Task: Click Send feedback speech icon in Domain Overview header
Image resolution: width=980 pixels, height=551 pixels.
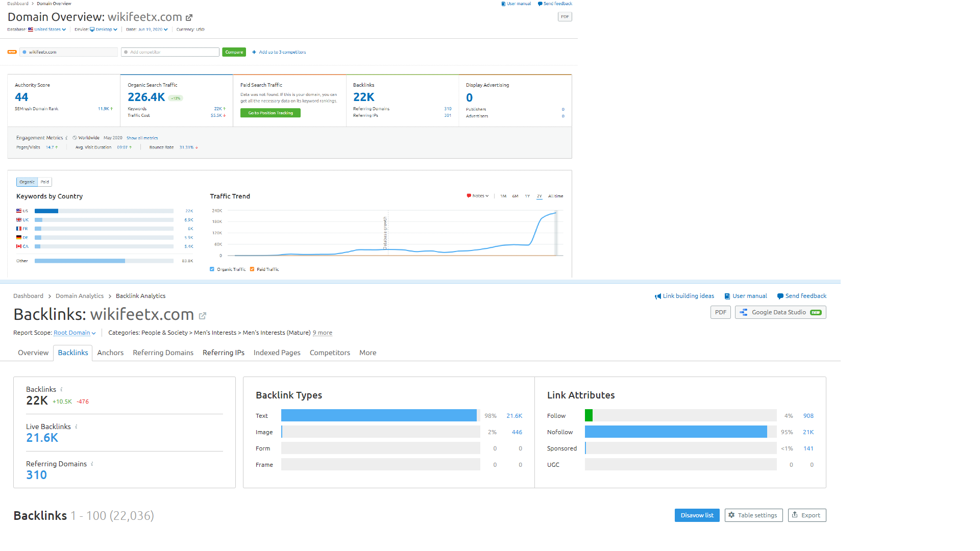Action: (x=540, y=4)
